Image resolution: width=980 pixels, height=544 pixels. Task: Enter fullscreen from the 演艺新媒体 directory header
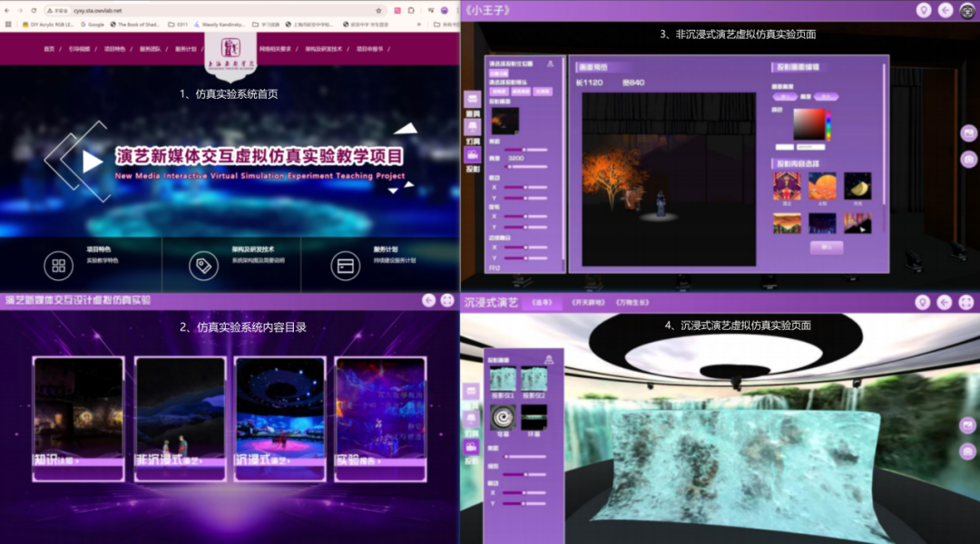447,300
